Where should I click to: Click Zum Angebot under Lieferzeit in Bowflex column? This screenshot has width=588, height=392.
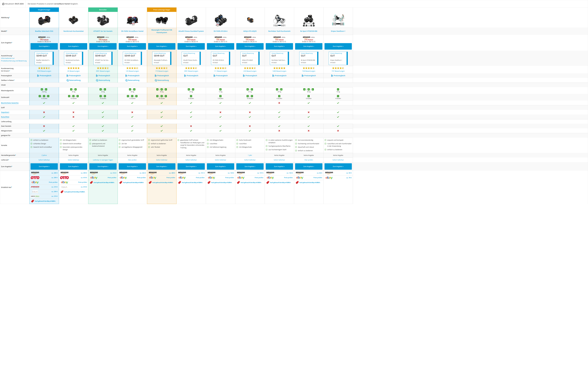[x=44, y=166]
